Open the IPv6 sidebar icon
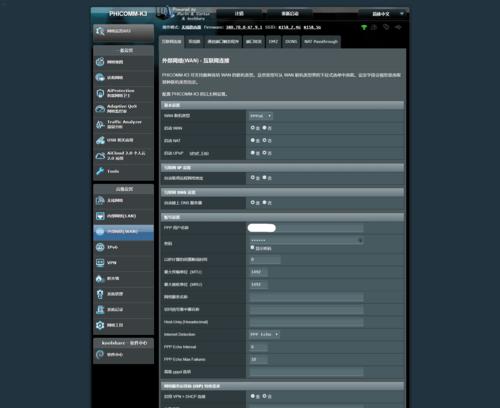The width and height of the screenshot is (500, 408). pos(100,247)
